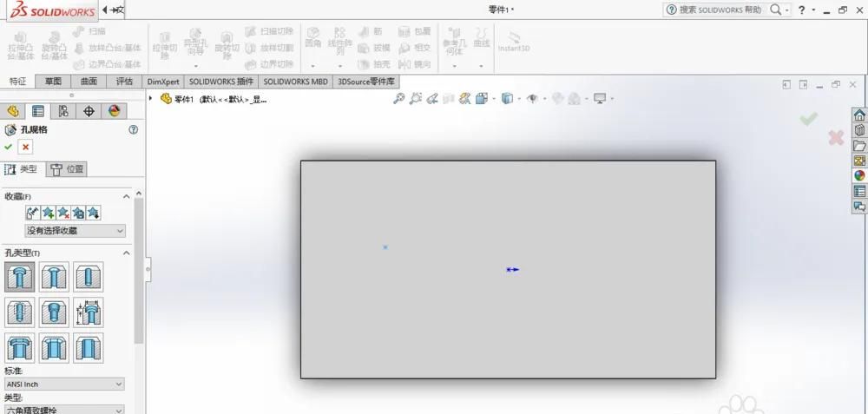Image resolution: width=868 pixels, height=414 pixels.
Task: Click Save Favorite icon
Action: 78,213
